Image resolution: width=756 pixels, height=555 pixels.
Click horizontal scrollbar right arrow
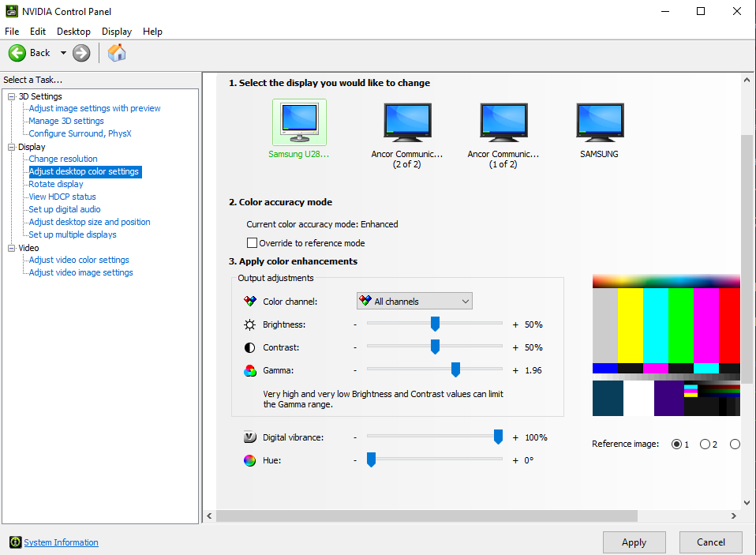733,516
